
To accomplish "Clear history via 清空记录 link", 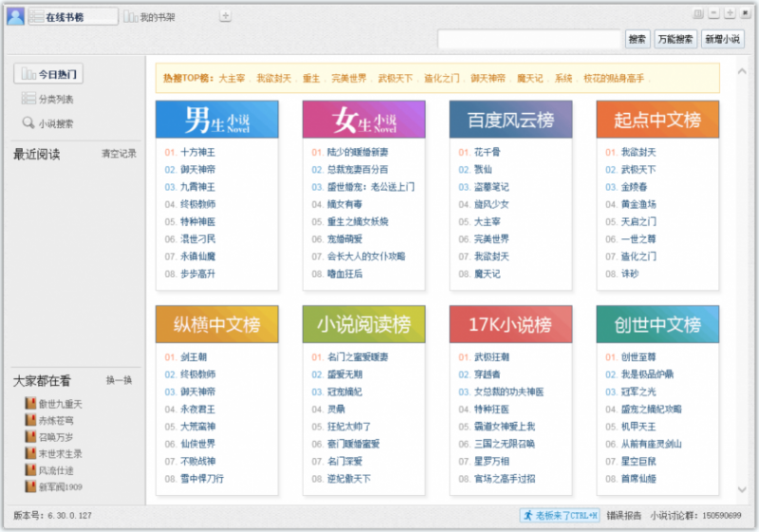I will [119, 154].
